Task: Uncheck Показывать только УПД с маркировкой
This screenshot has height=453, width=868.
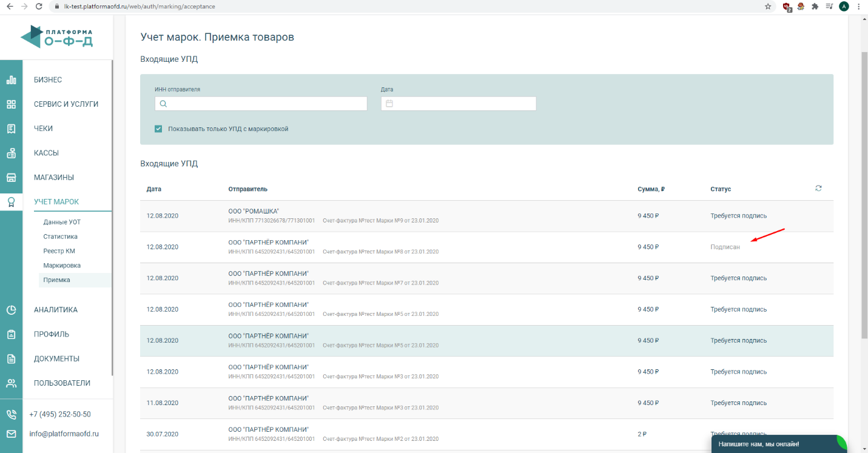Action: coord(158,129)
